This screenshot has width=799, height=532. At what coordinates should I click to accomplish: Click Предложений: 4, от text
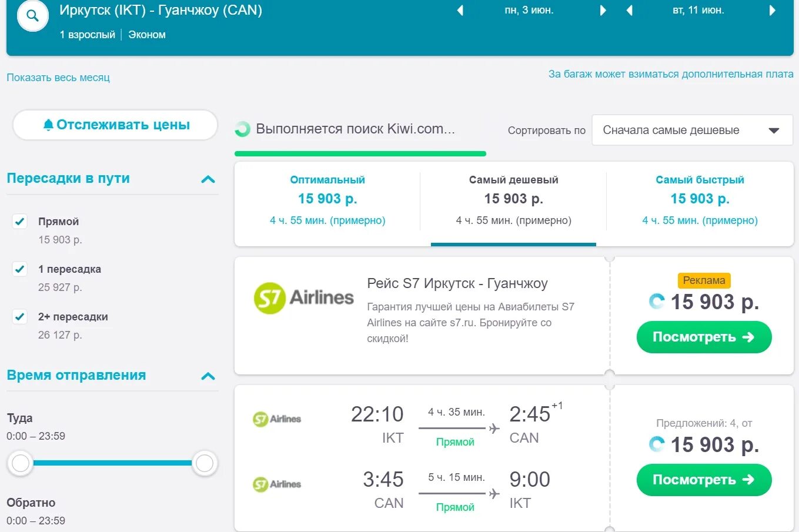pyautogui.click(x=704, y=423)
